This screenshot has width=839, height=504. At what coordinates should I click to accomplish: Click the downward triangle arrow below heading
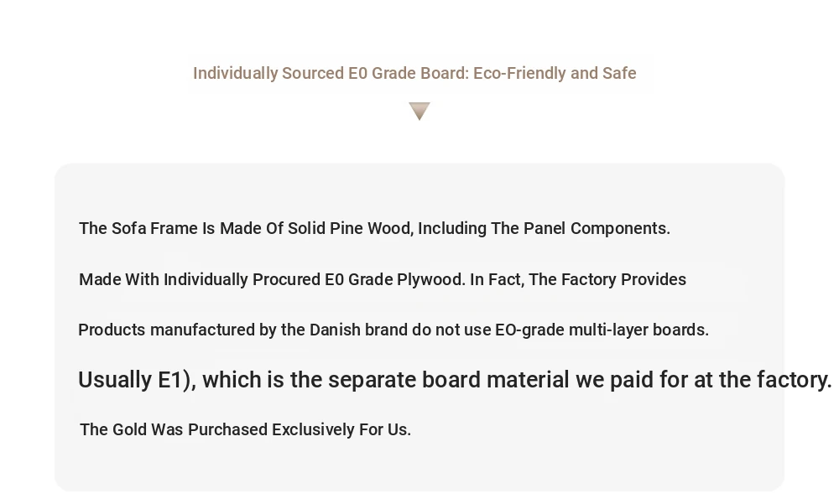tap(419, 111)
